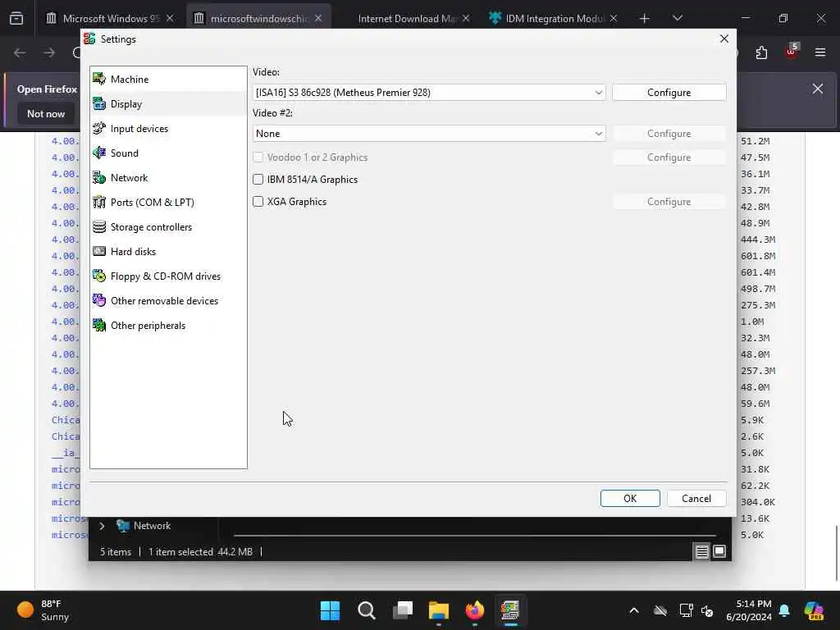Click the notification bell in system tray
The image size is (840, 630).
(x=784, y=610)
